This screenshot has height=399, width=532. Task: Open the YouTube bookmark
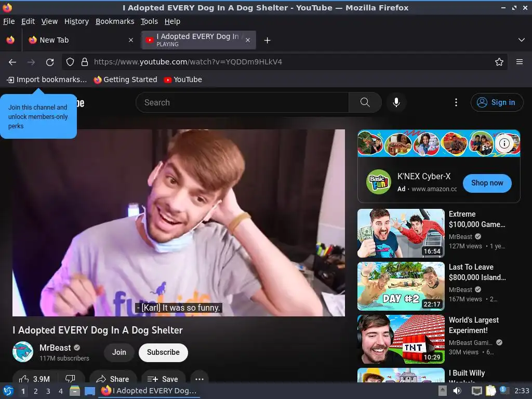point(182,79)
